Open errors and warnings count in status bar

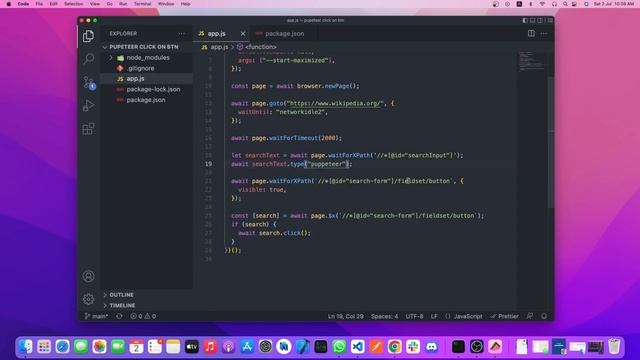click(143, 316)
